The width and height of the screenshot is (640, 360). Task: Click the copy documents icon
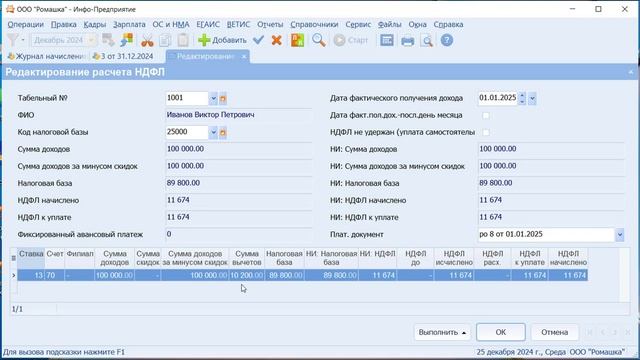[x=165, y=40]
